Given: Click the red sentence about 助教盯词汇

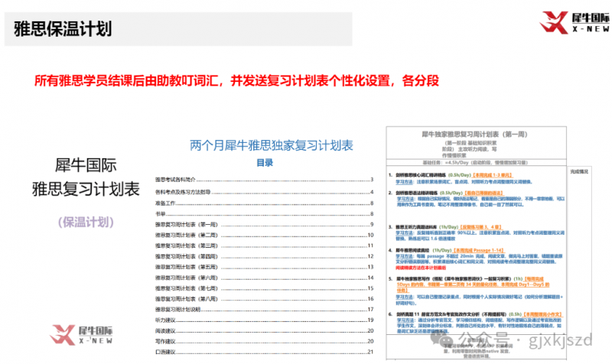Looking at the screenshot, I should point(236,81).
